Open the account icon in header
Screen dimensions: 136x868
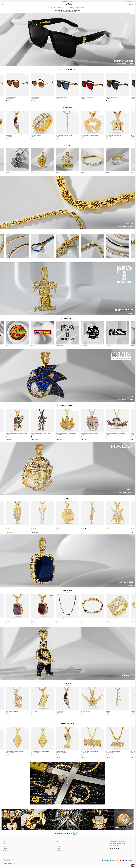130,4
